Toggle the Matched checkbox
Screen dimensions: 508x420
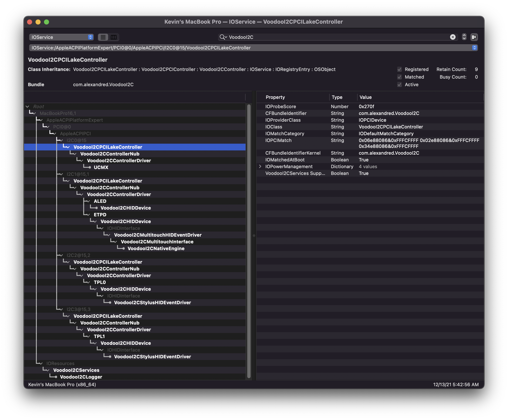click(x=399, y=77)
